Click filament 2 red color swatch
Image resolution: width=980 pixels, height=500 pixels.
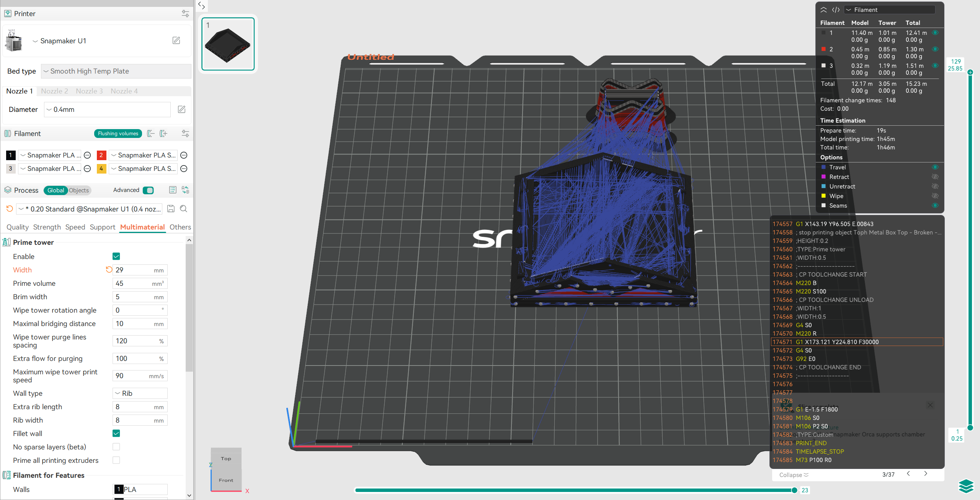(101, 155)
